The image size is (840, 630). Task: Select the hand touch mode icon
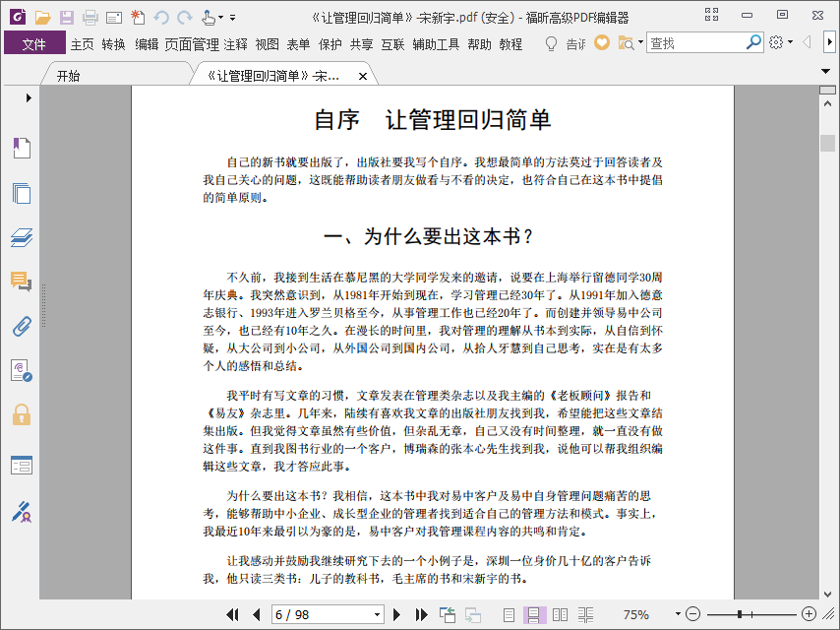tap(209, 18)
